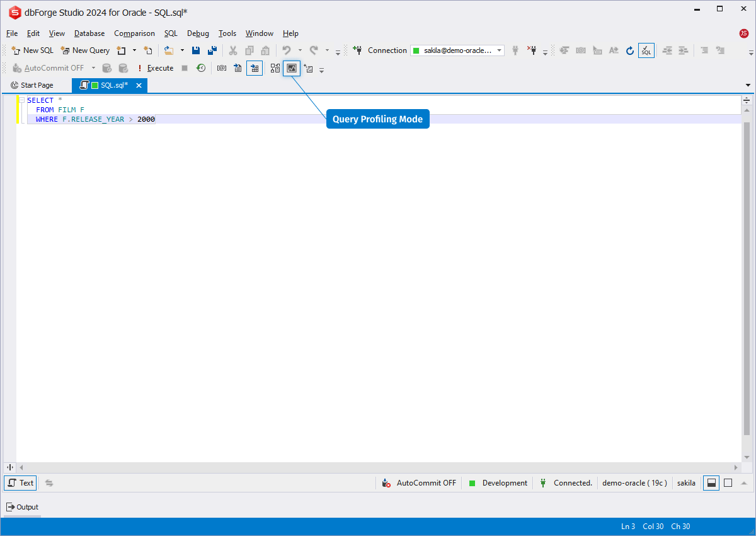Toggle AutoCommit OFF in the toolbar
Image resolution: width=756 pixels, height=536 pixels.
click(48, 68)
